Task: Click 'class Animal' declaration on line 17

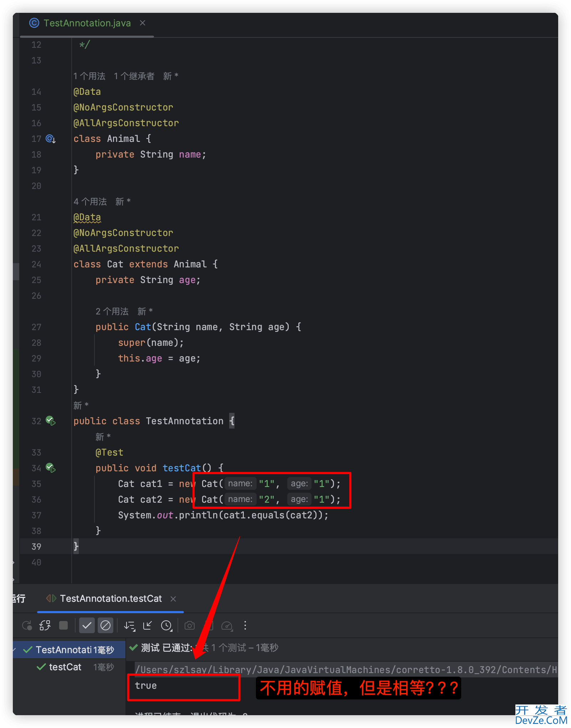Action: 107,139
